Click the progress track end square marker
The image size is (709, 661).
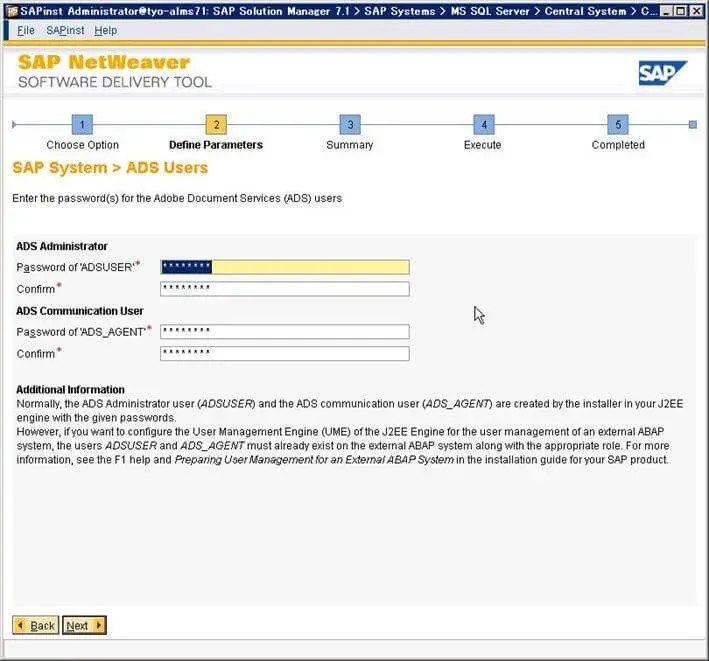693,124
